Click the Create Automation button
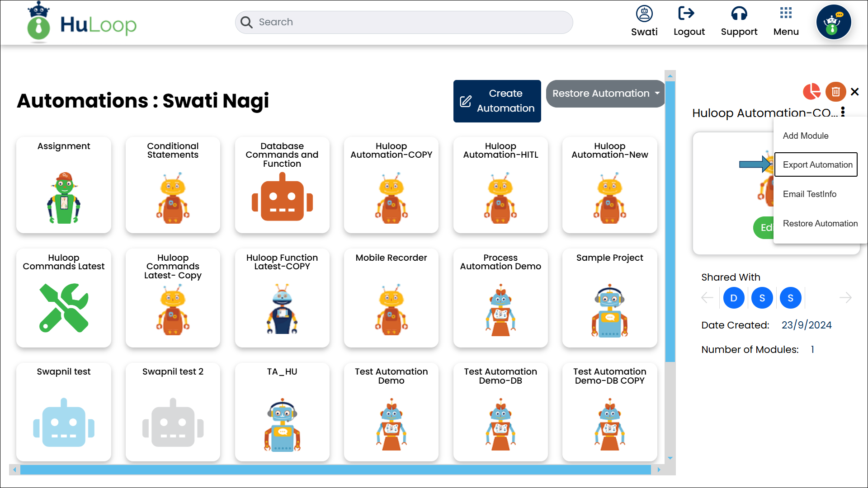The image size is (868, 488). pyautogui.click(x=497, y=101)
